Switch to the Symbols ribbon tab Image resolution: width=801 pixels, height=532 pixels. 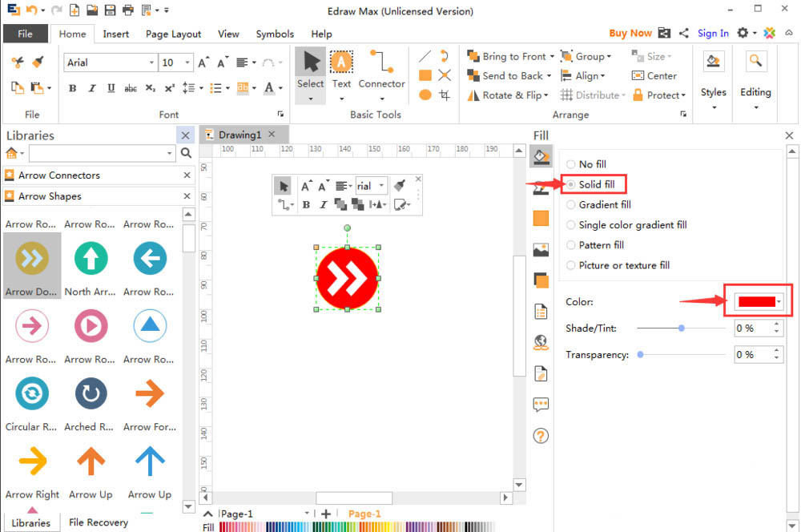(275, 34)
